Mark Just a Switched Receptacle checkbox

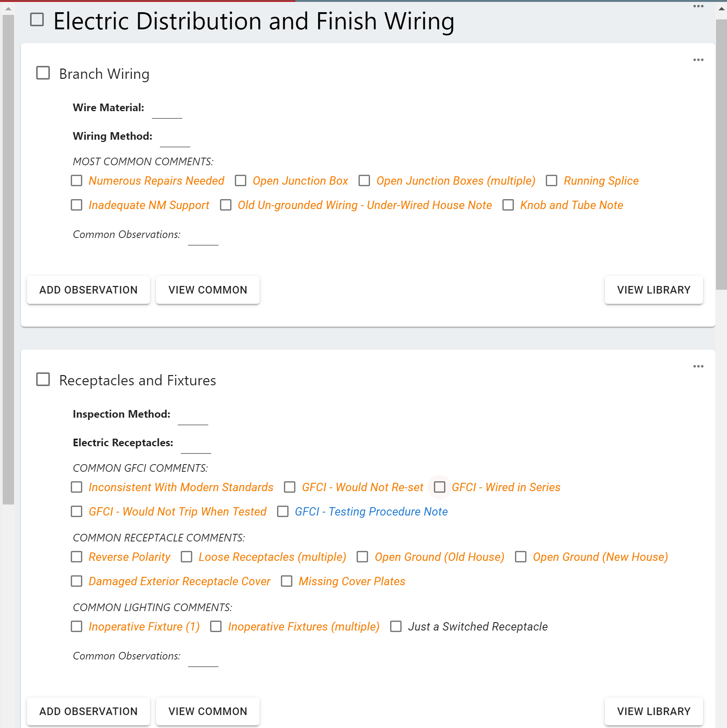click(x=396, y=626)
